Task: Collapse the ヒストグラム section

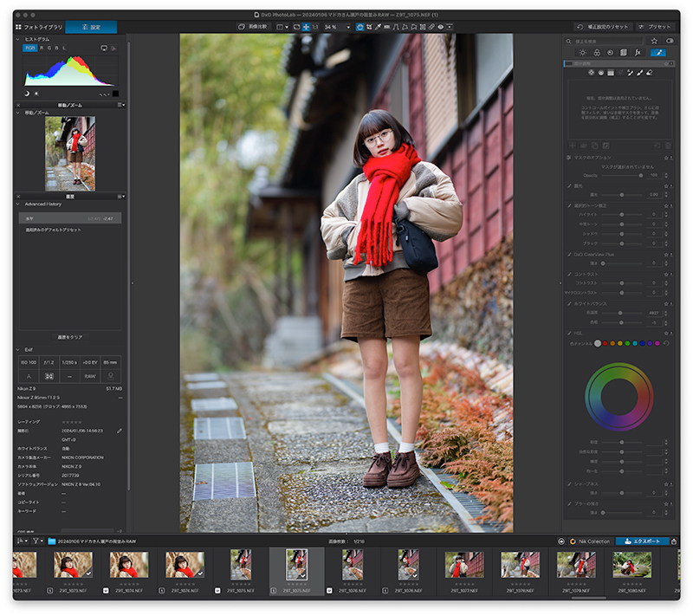Action: (x=17, y=39)
